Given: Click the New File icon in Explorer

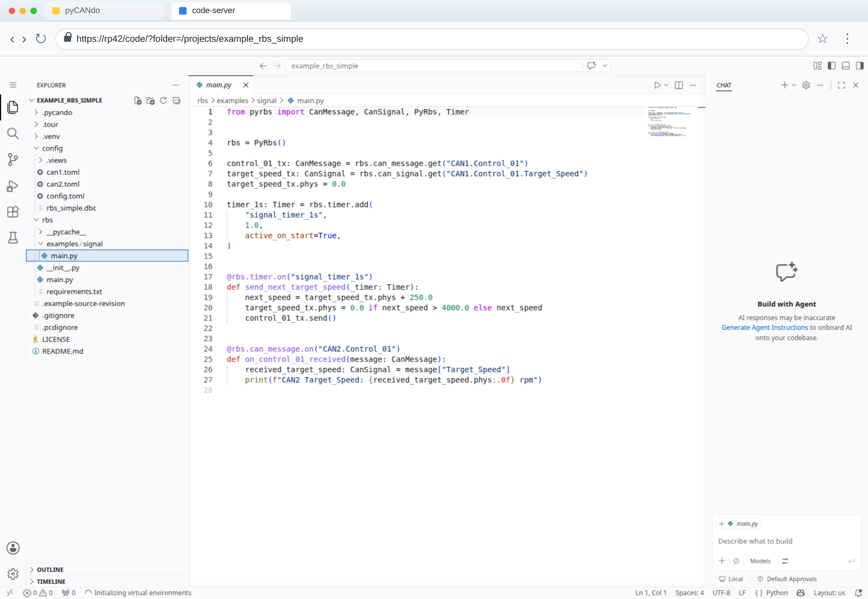Looking at the screenshot, I should coord(138,101).
